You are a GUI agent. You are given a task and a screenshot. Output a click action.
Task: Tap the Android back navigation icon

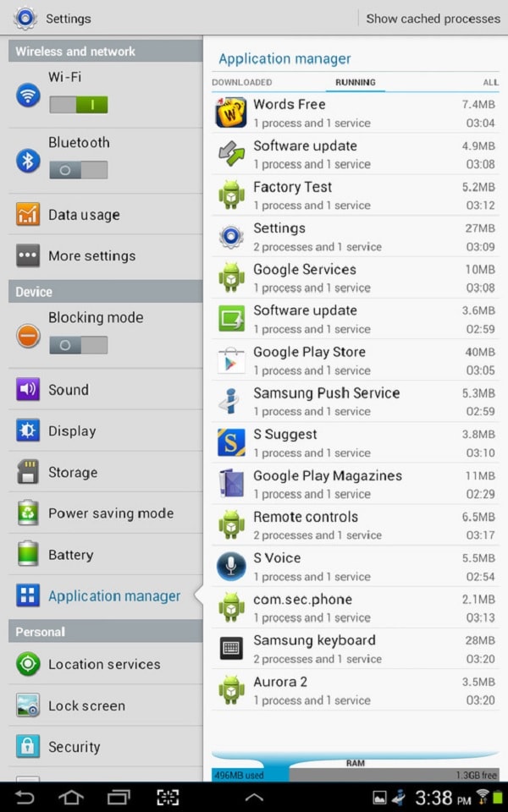point(24,797)
